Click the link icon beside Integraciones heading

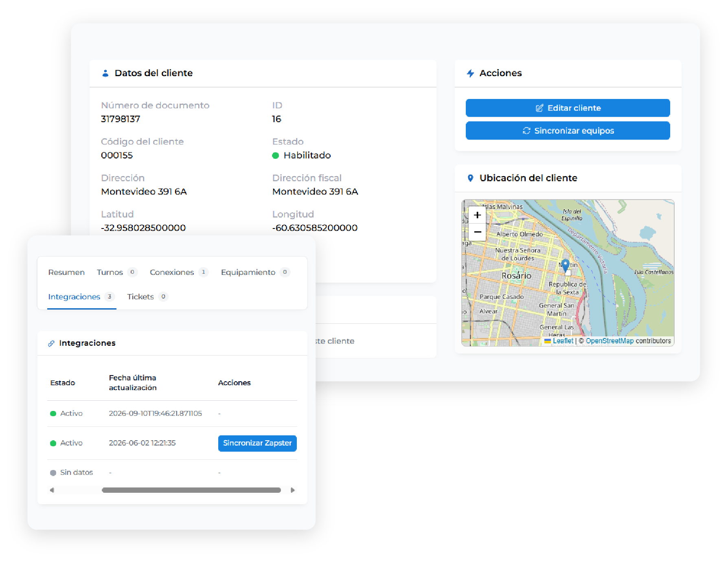[x=51, y=343]
